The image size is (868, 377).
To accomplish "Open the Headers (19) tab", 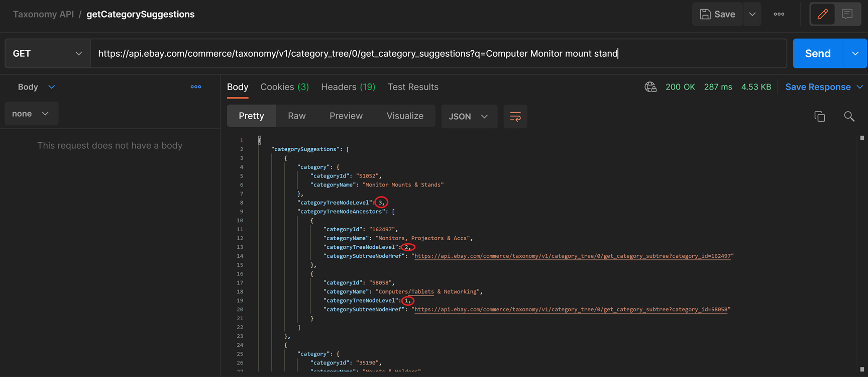I will (x=348, y=87).
